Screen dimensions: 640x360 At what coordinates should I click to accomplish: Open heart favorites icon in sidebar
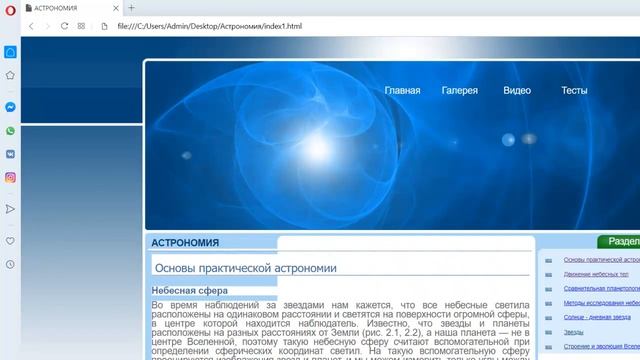pos(10,241)
